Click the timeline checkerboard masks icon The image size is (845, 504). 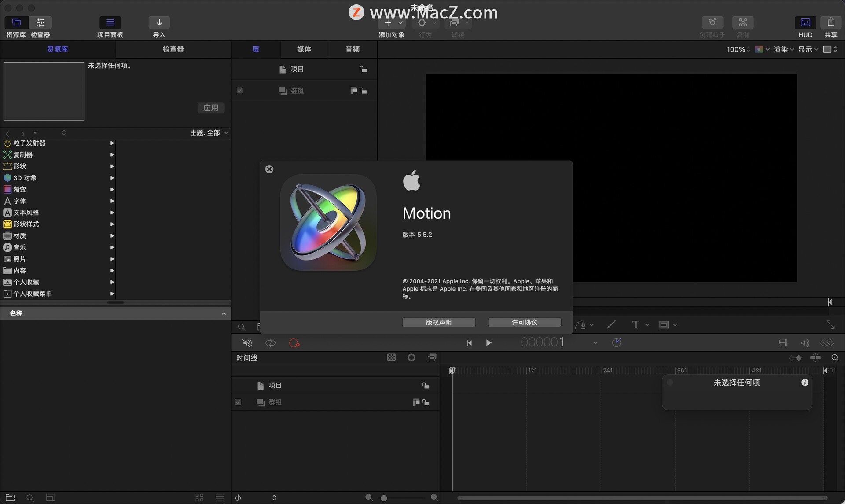(391, 357)
